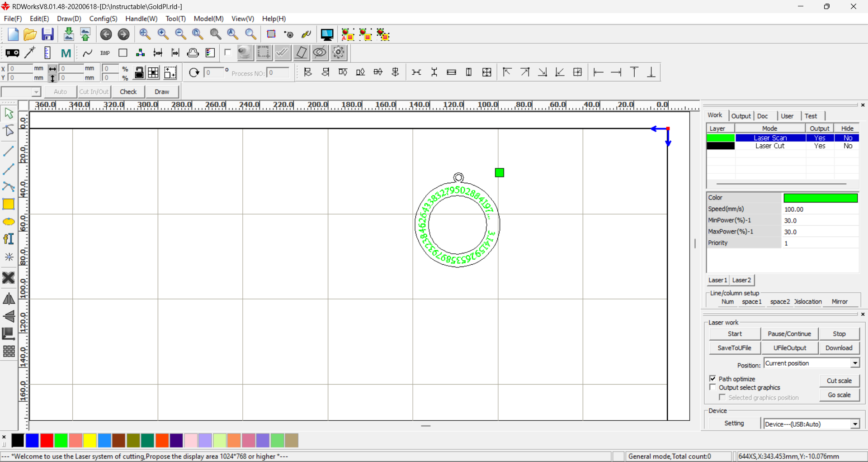Screen dimensions: 868x462
Task: Click the blue M toolbar icon
Action: coord(66,53)
